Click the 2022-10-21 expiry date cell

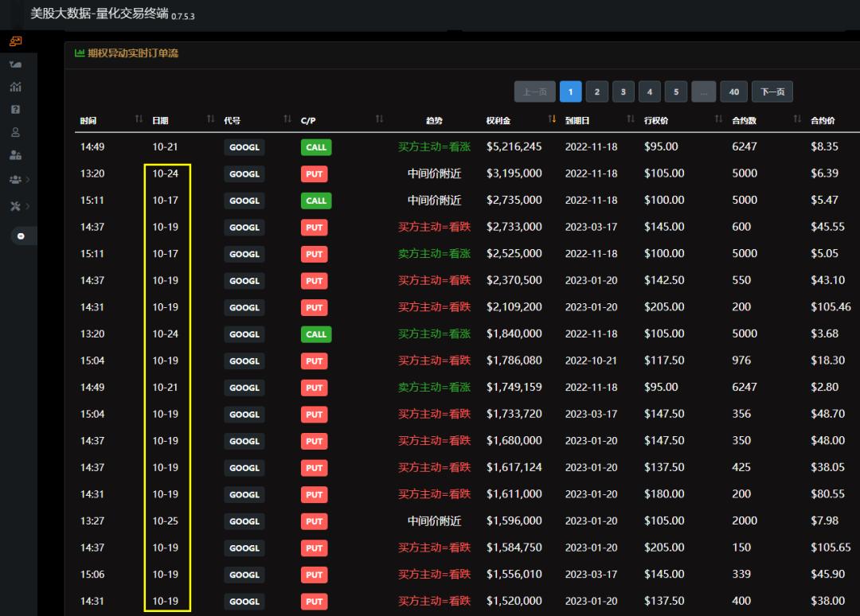pos(591,361)
